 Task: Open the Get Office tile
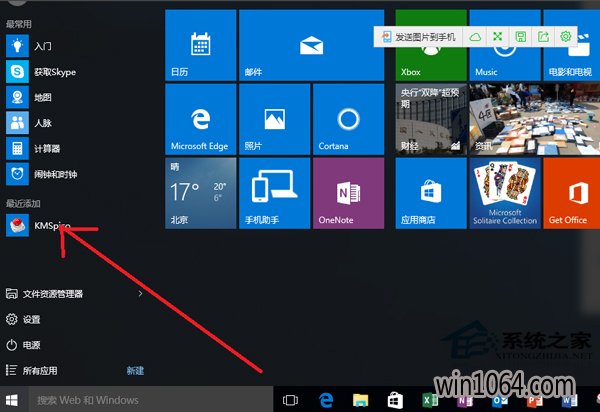[x=572, y=193]
